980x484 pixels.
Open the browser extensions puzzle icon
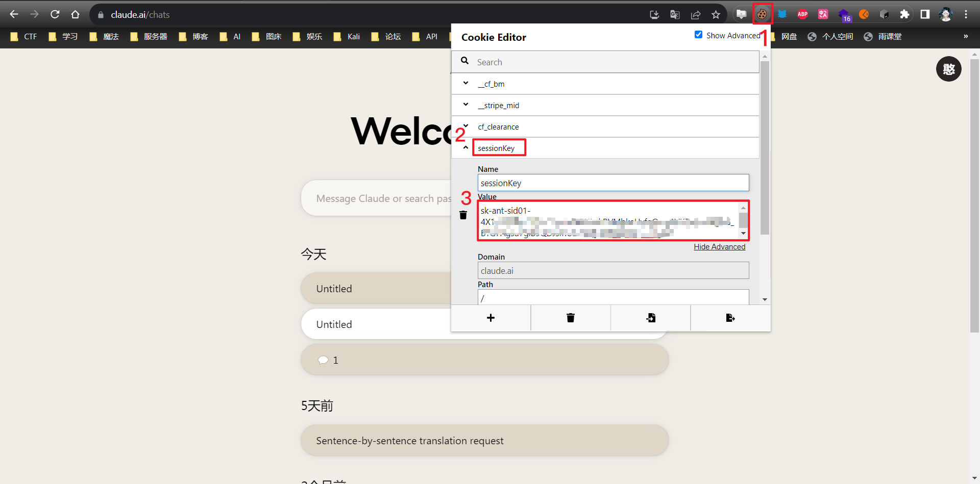(x=904, y=14)
